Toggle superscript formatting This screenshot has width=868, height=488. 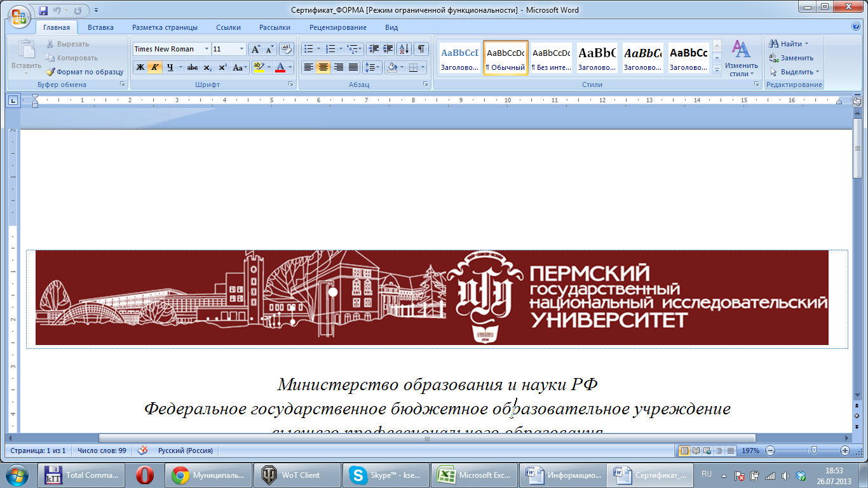(x=222, y=67)
